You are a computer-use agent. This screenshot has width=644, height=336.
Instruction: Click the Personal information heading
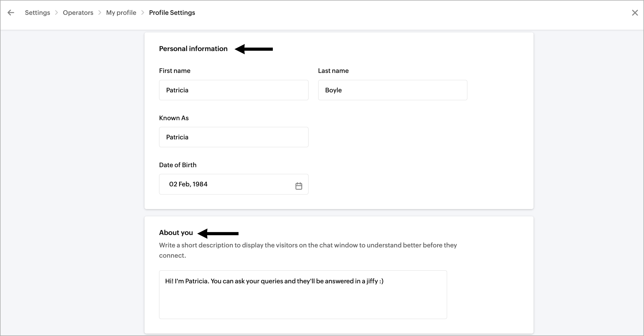pos(193,49)
